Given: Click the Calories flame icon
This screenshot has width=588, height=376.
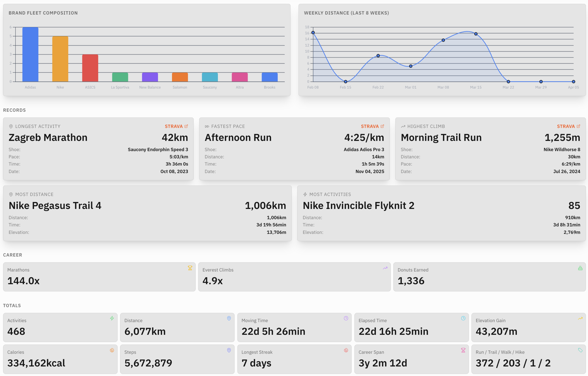Looking at the screenshot, I should [112, 350].
